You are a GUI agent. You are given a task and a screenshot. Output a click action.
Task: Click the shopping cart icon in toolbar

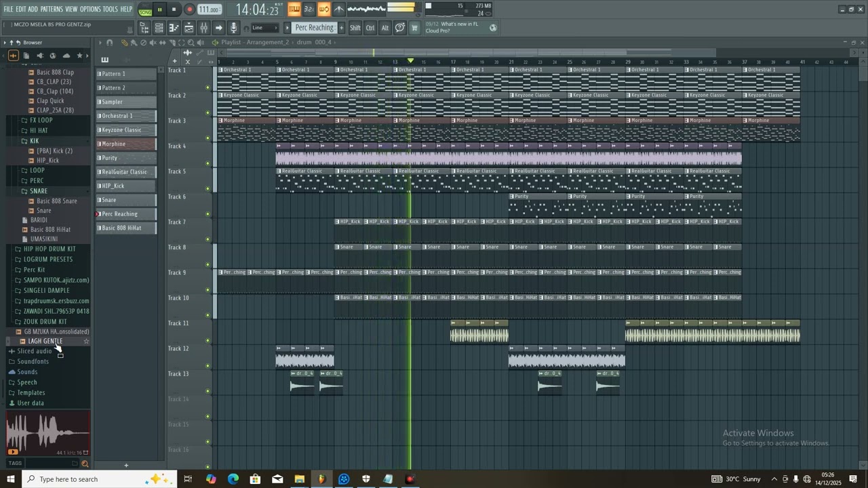pos(414,28)
